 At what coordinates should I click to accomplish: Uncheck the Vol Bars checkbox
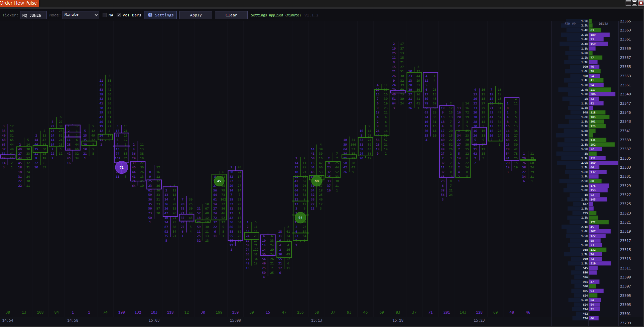(x=119, y=15)
